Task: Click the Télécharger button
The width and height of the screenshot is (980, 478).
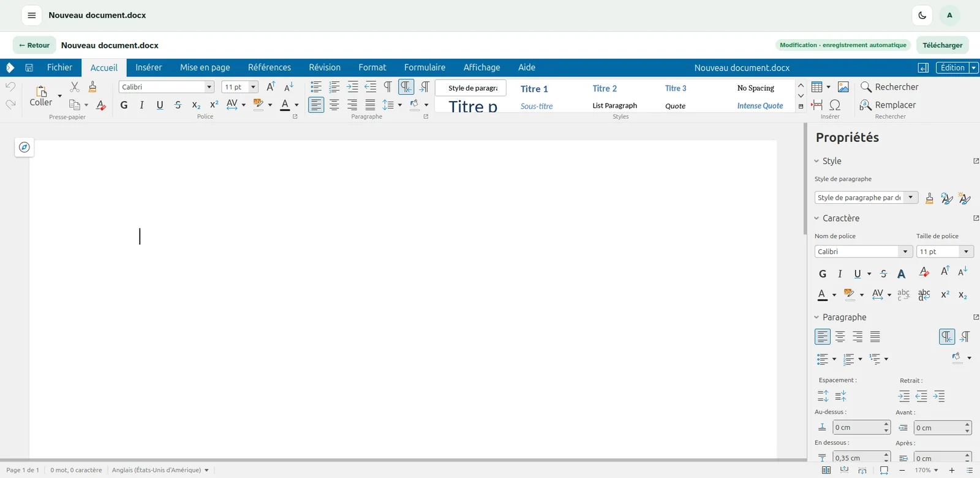Action: (942, 45)
